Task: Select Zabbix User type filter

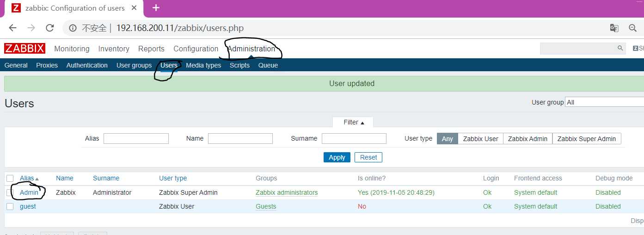Action: point(481,138)
